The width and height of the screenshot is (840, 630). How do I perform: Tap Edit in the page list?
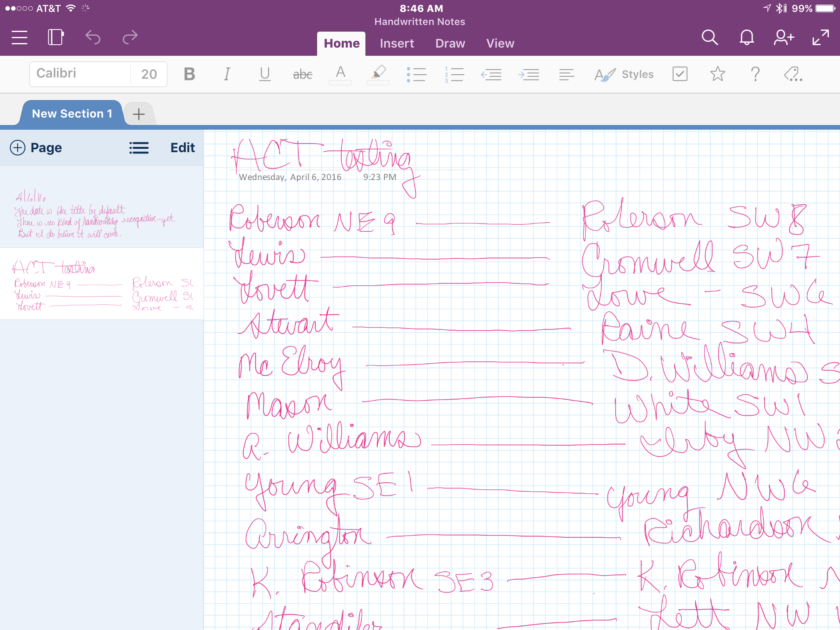[183, 148]
